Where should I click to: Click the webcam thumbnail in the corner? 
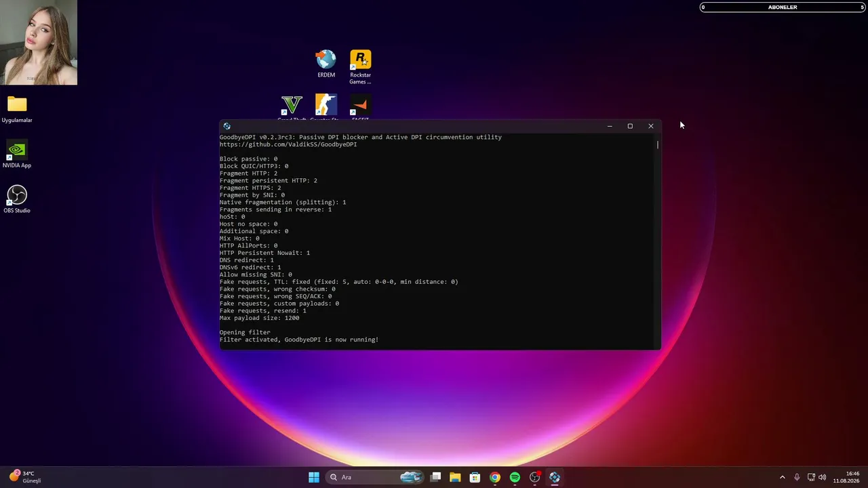(39, 43)
